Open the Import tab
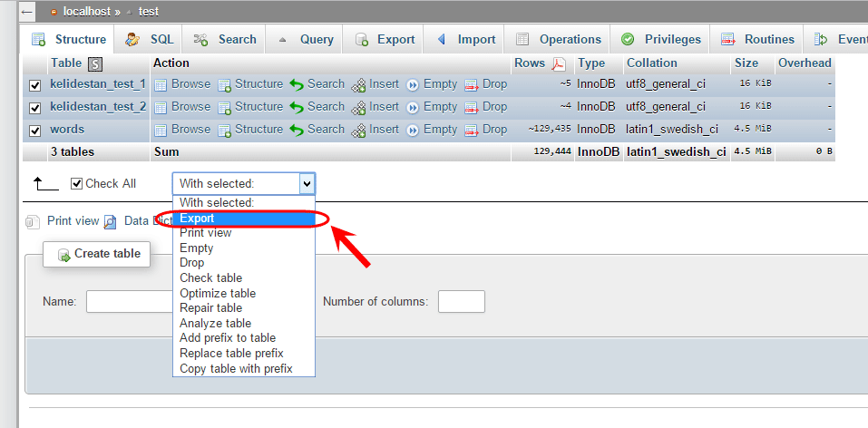The width and height of the screenshot is (868, 428). (463, 39)
